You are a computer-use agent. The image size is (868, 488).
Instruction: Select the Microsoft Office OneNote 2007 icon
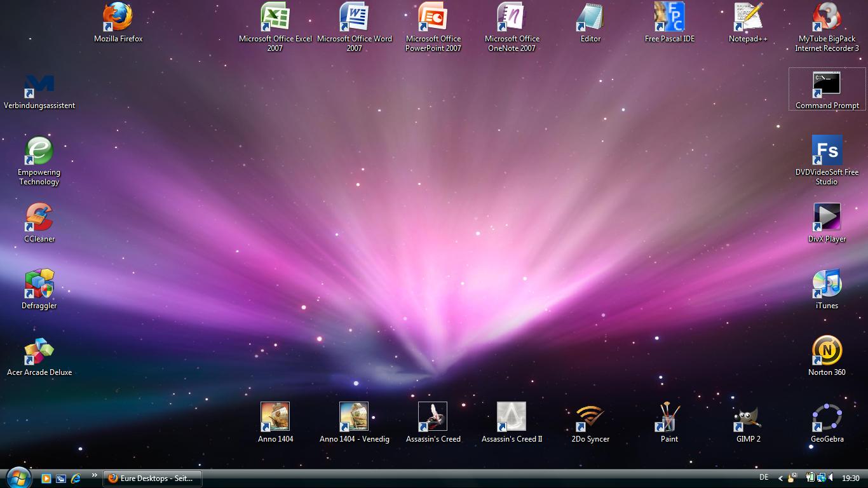[512, 27]
